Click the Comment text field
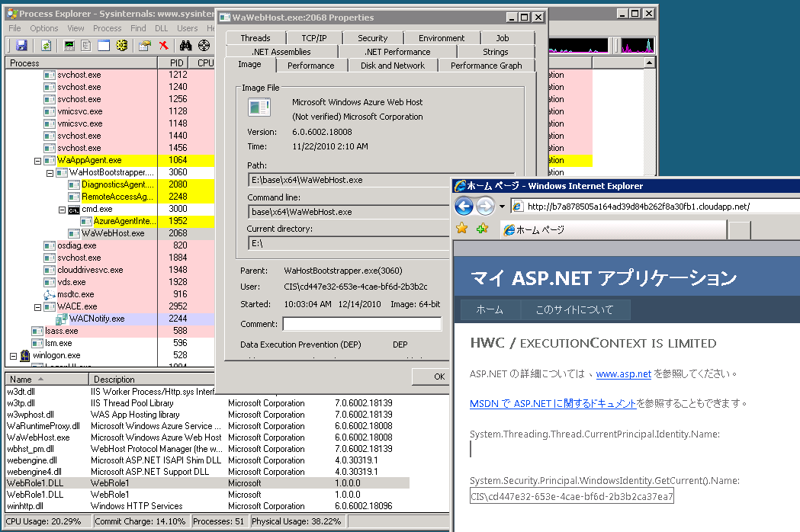The height and width of the screenshot is (532, 800). click(361, 324)
